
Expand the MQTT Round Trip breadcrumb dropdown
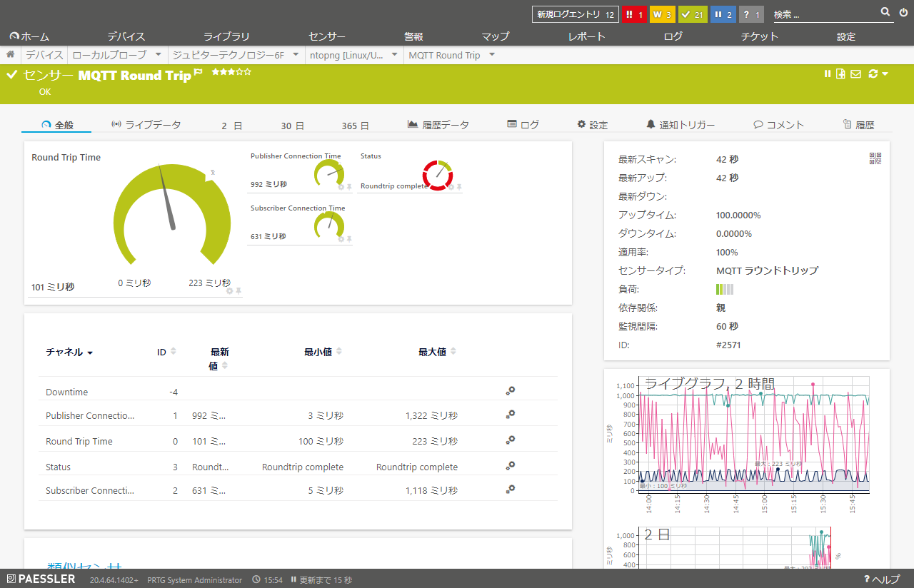tap(491, 55)
